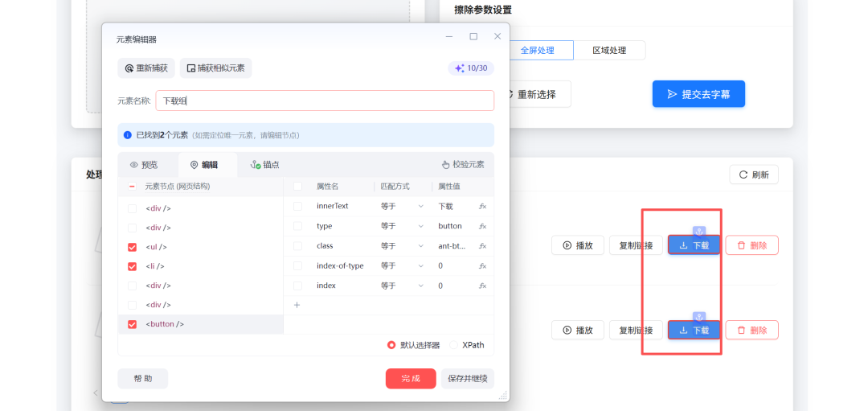
Task: Click the fx icon in the innerText row
Action: click(x=482, y=206)
